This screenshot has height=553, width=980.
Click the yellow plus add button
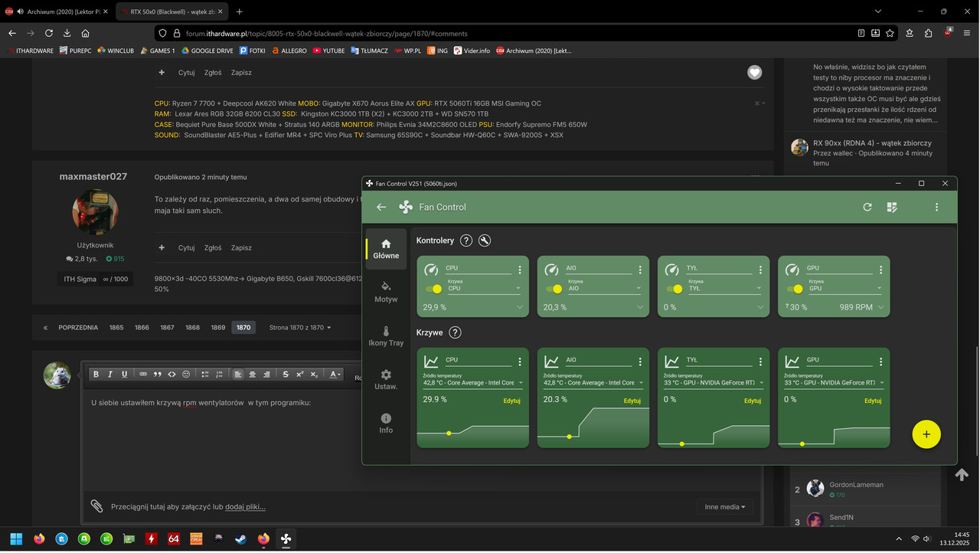(926, 434)
